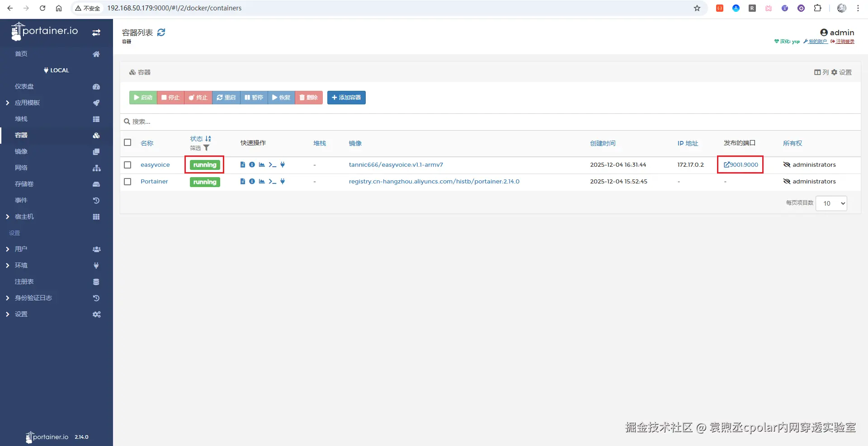Screen dimensions: 868x446
Task: Open the browser extensions puzzle icon
Action: coord(817,8)
